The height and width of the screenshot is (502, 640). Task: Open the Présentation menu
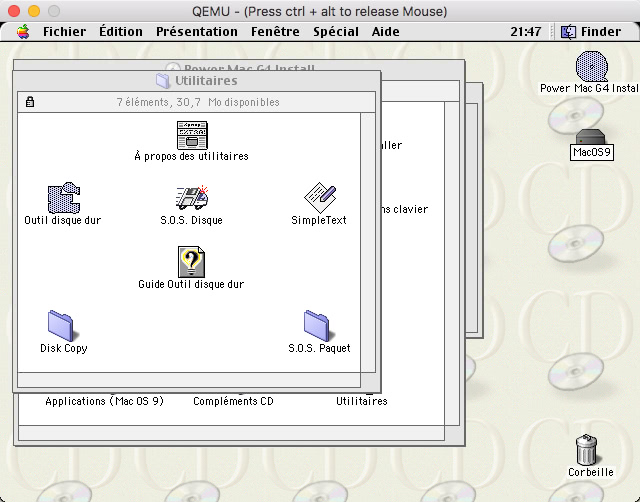pos(197,31)
